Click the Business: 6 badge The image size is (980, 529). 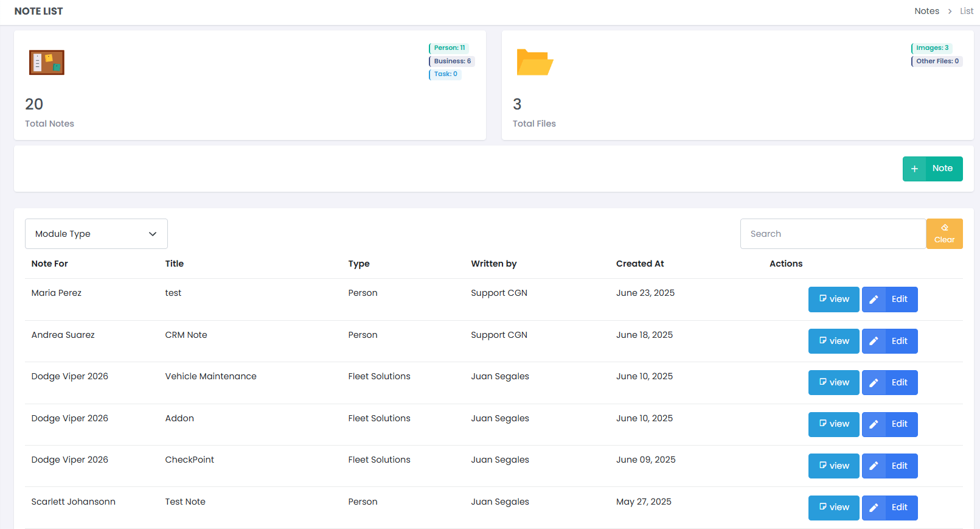452,61
